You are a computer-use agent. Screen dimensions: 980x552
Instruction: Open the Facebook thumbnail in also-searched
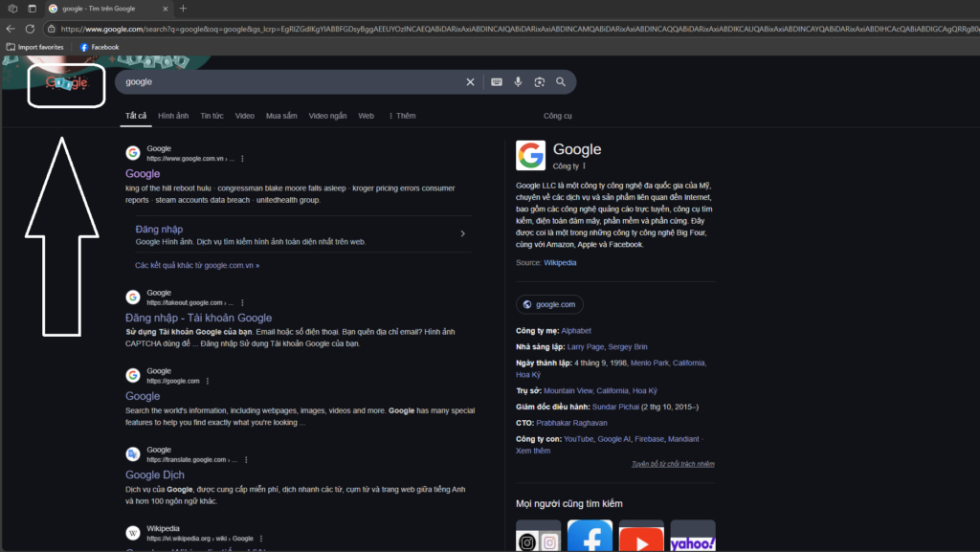click(590, 536)
